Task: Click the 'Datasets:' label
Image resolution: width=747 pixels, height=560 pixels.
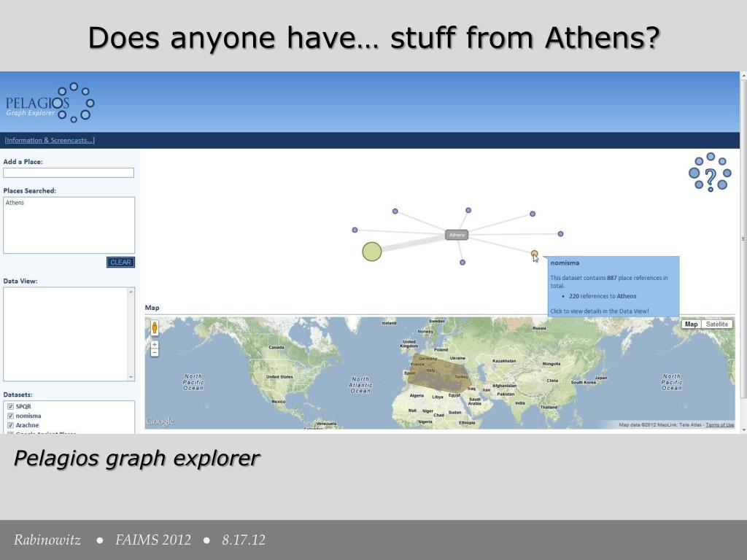Action: point(18,394)
